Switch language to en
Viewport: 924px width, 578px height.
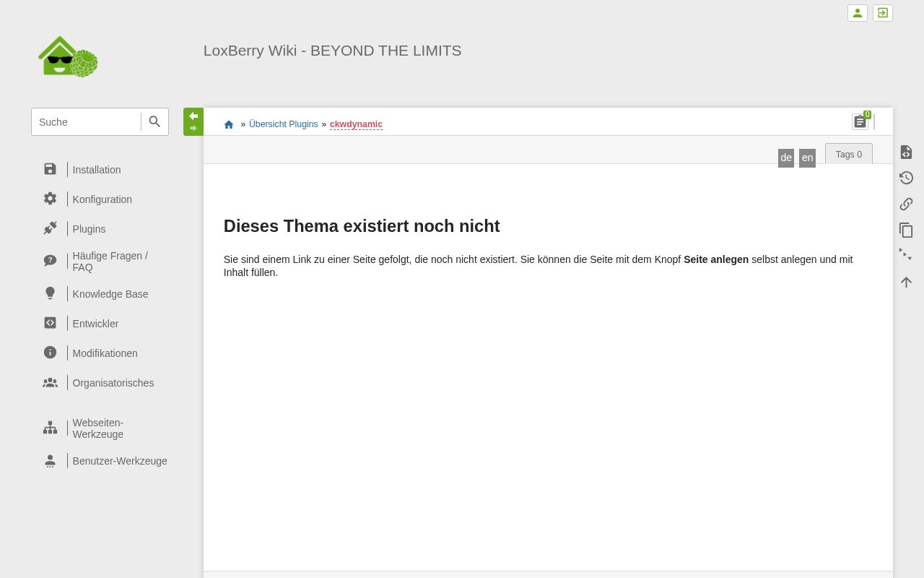point(807,158)
